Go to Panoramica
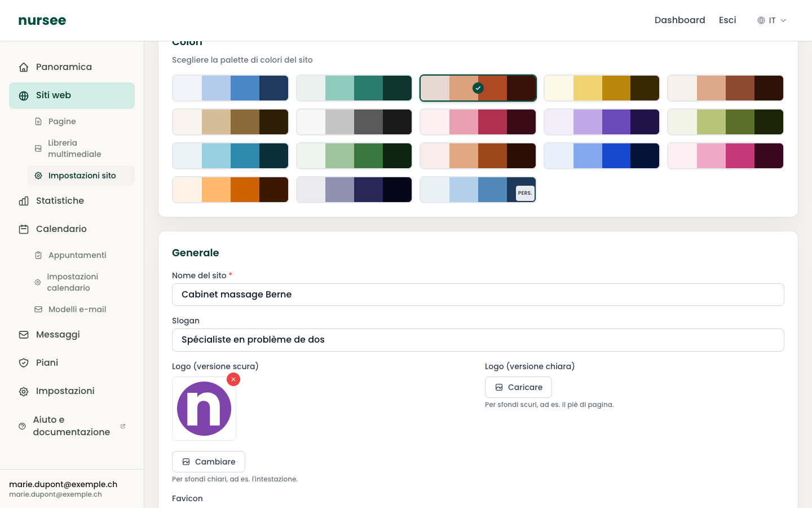 (x=72, y=67)
